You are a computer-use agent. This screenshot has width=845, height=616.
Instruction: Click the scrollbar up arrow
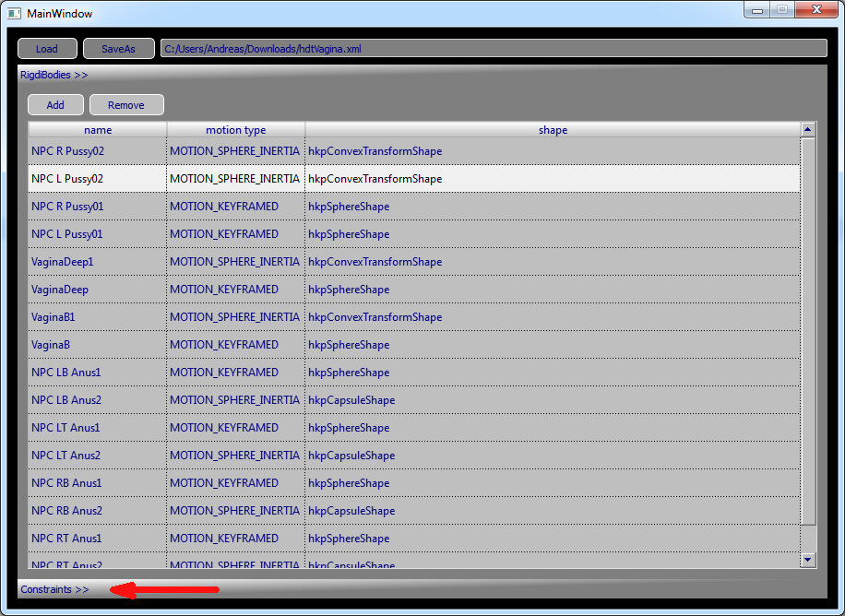pyautogui.click(x=807, y=129)
